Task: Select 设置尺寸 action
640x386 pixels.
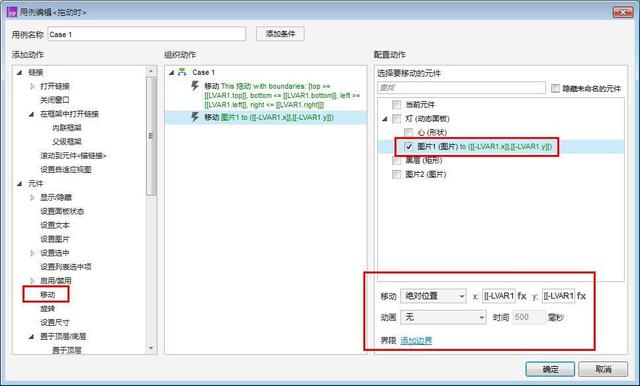Action: (55, 322)
